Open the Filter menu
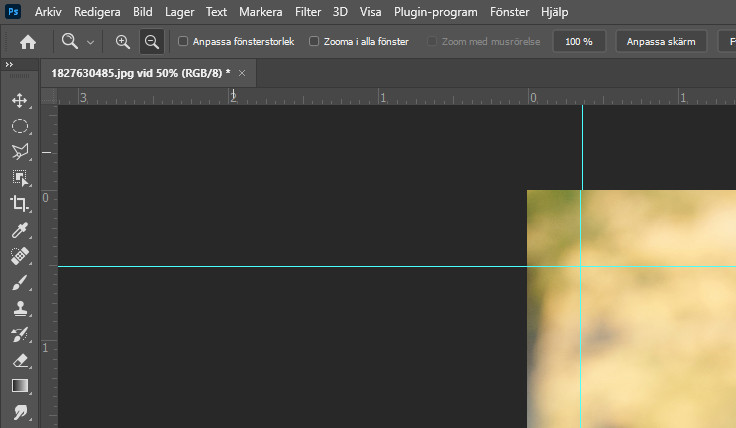 coord(308,12)
